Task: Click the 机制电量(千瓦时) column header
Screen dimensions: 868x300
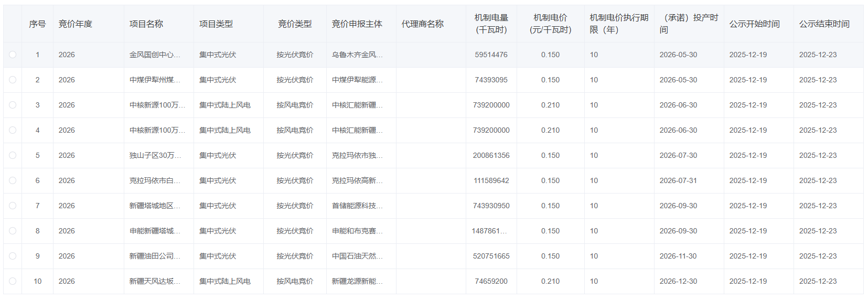Action: [x=491, y=24]
